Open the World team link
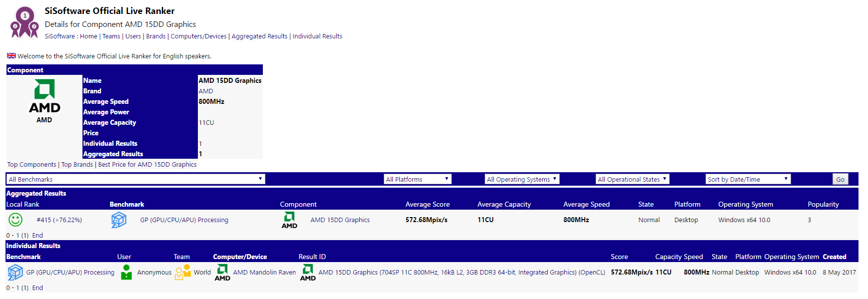 [202, 272]
